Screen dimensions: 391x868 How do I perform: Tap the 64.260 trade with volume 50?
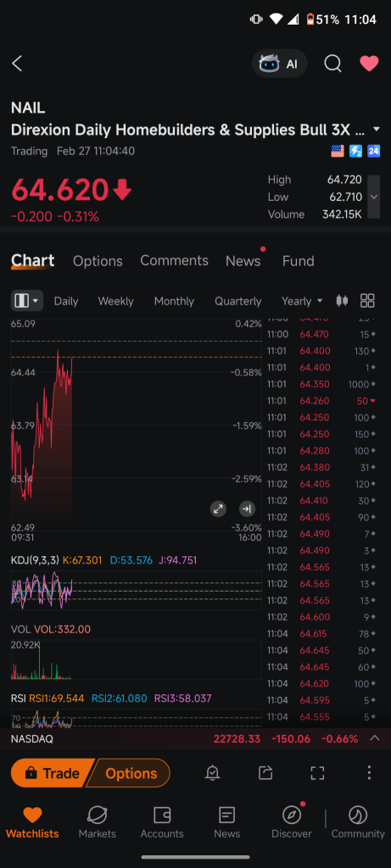click(x=321, y=401)
